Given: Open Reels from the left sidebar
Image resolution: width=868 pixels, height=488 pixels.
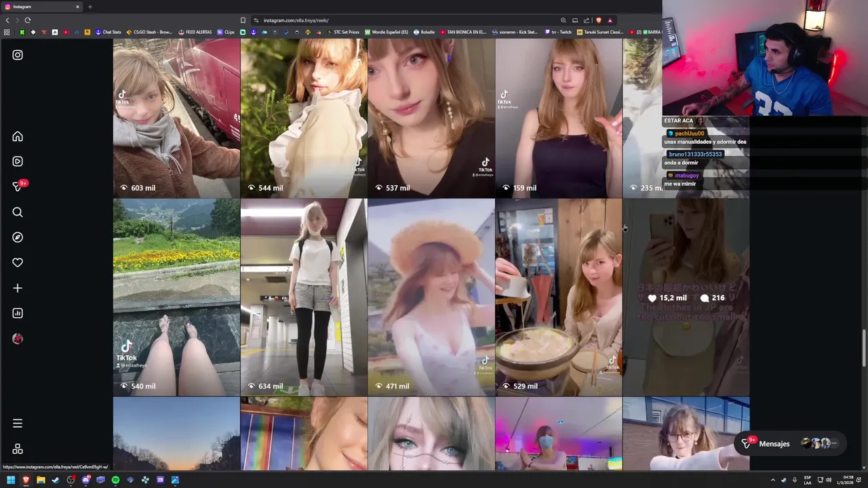Looking at the screenshot, I should [18, 161].
